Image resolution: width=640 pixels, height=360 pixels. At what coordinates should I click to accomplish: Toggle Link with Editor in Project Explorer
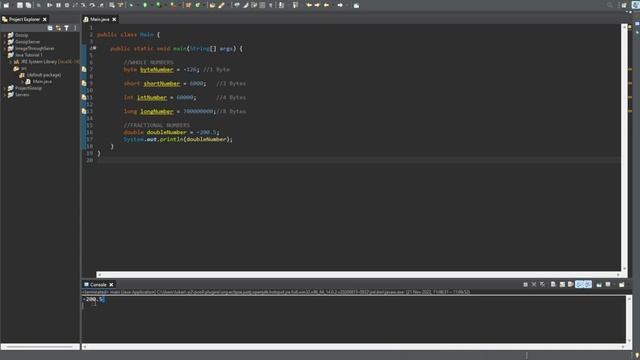tap(58, 28)
